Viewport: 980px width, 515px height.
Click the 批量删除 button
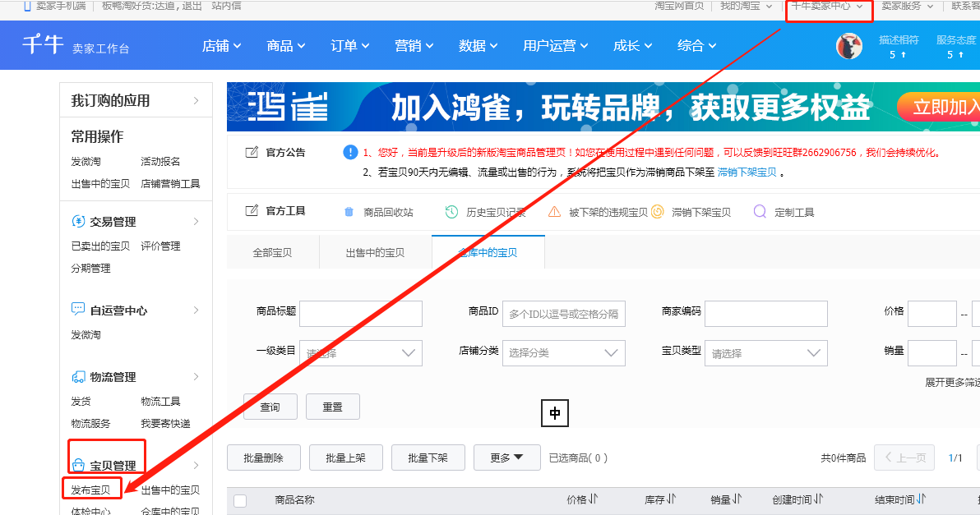pos(264,458)
